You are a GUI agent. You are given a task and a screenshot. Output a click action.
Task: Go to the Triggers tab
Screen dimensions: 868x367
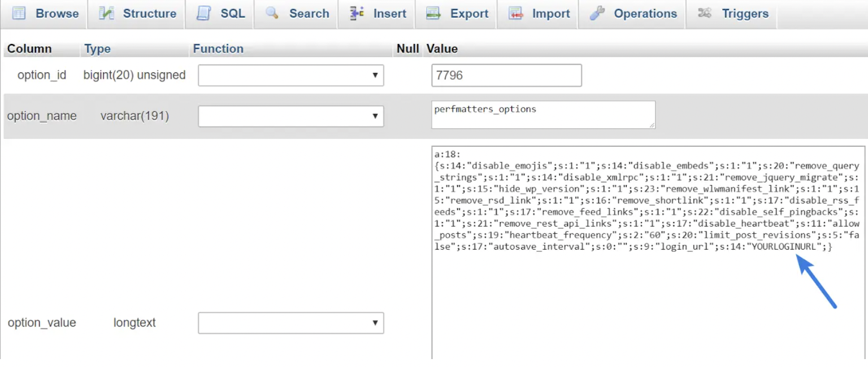click(x=731, y=14)
